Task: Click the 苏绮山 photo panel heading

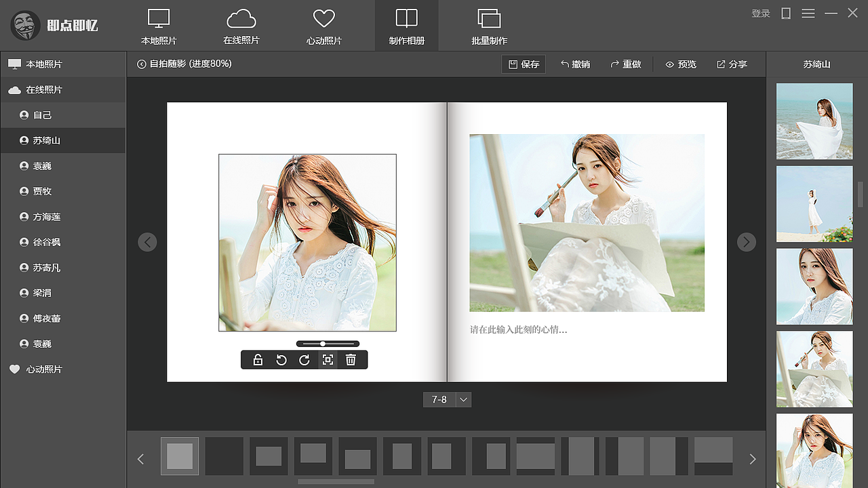Action: [x=816, y=64]
